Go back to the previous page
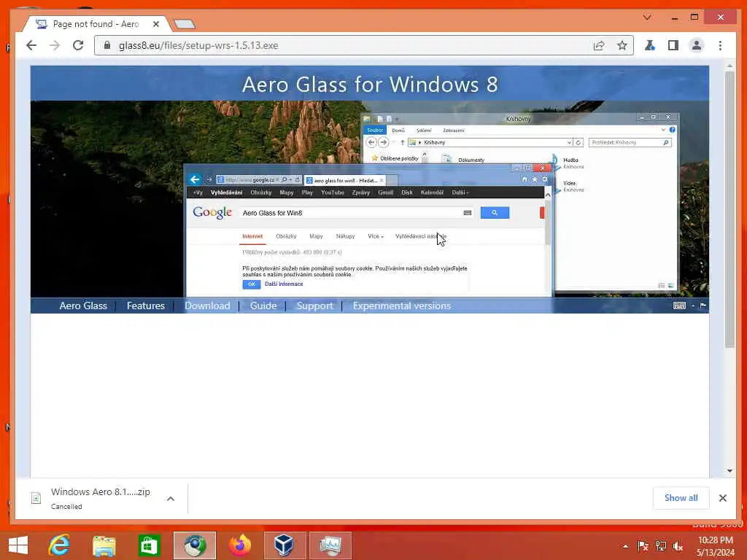This screenshot has width=747, height=560. [31, 45]
